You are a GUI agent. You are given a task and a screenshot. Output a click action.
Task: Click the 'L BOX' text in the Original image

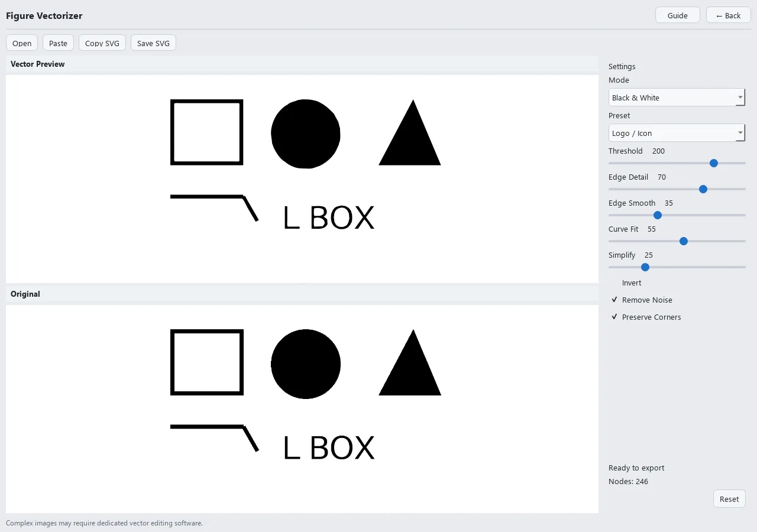[329, 448]
